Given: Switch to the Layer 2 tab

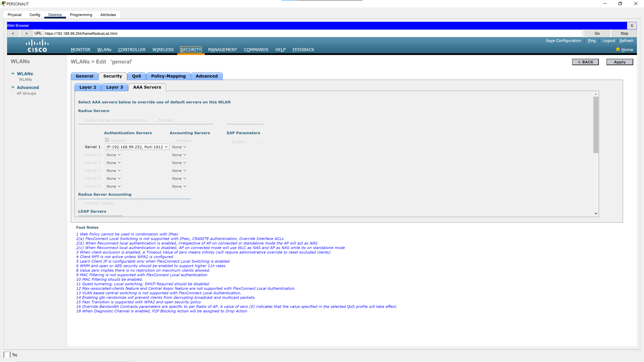Looking at the screenshot, I should 88,87.
